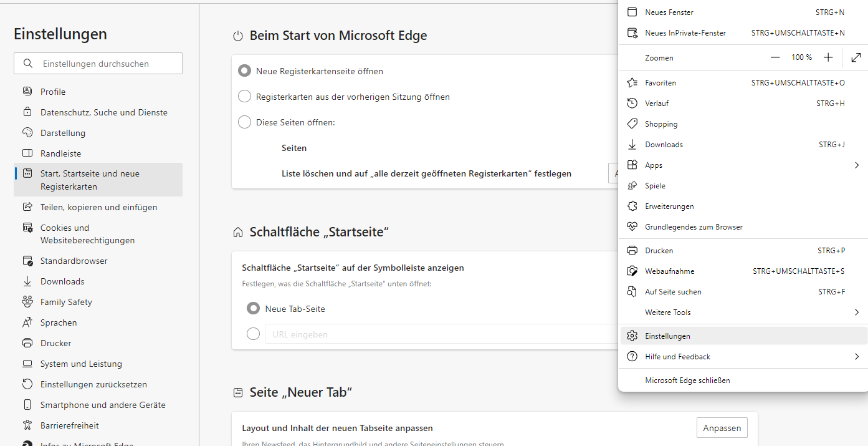
Task: Open Datenschutz, Suche und Dienste settings
Action: 103,112
